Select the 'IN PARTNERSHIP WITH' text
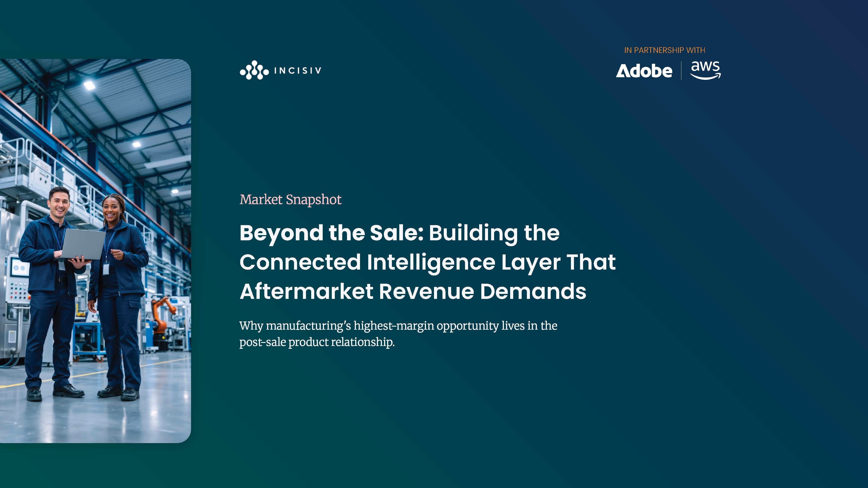 coord(664,50)
